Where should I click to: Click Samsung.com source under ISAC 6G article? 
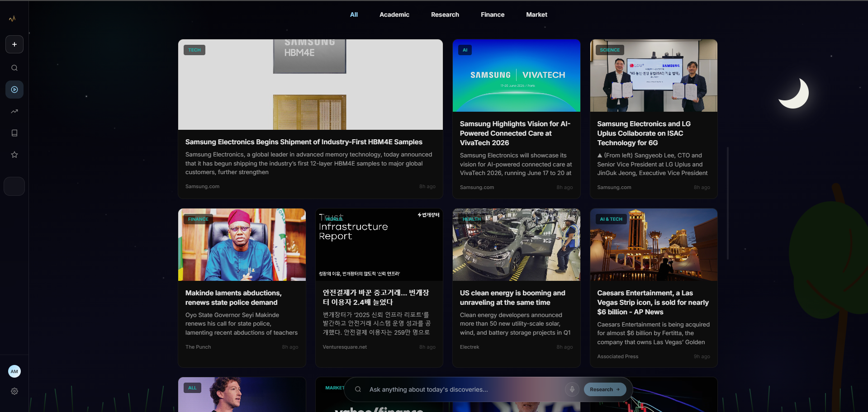(614, 187)
